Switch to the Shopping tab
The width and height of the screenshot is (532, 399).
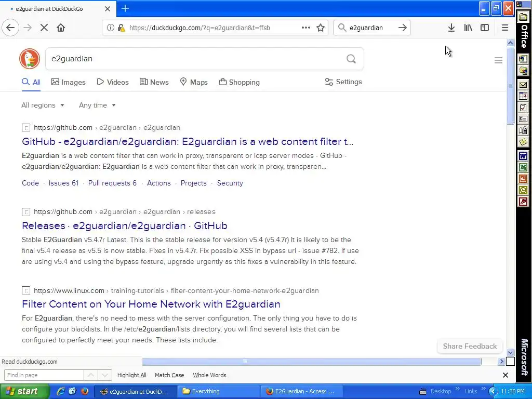pyautogui.click(x=239, y=82)
